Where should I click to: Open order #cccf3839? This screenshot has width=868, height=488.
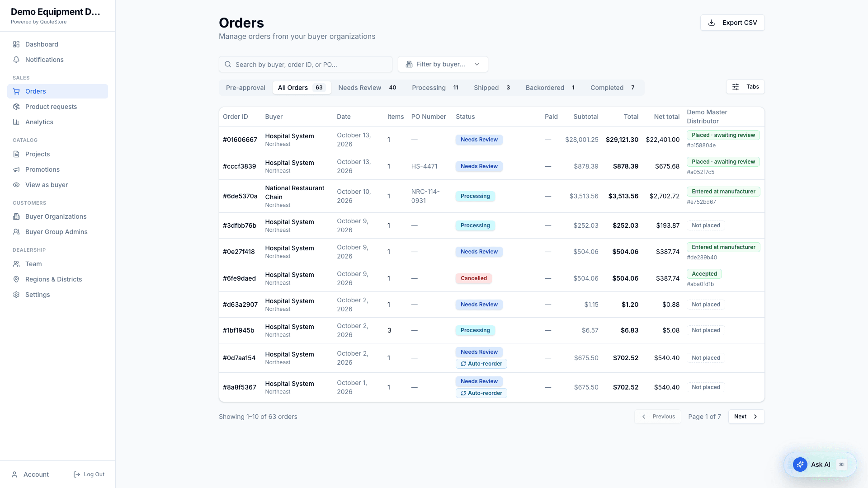tap(240, 166)
